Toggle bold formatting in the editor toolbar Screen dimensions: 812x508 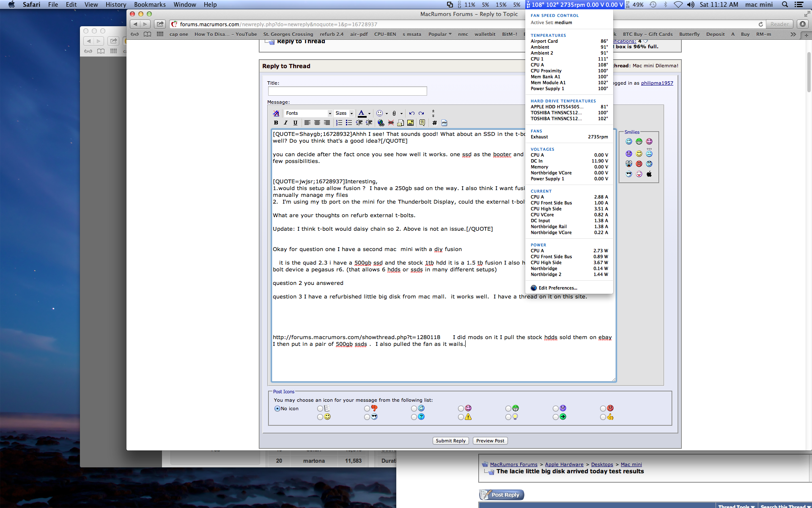tap(276, 123)
